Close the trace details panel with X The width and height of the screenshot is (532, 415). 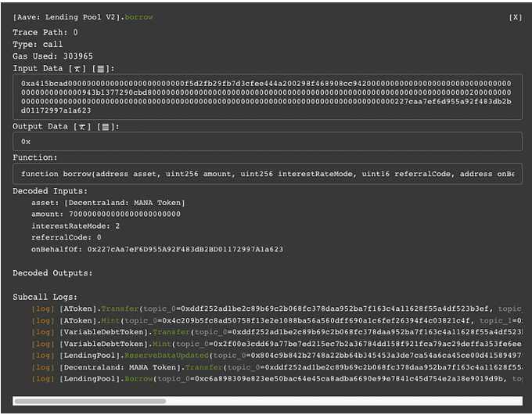coord(515,17)
